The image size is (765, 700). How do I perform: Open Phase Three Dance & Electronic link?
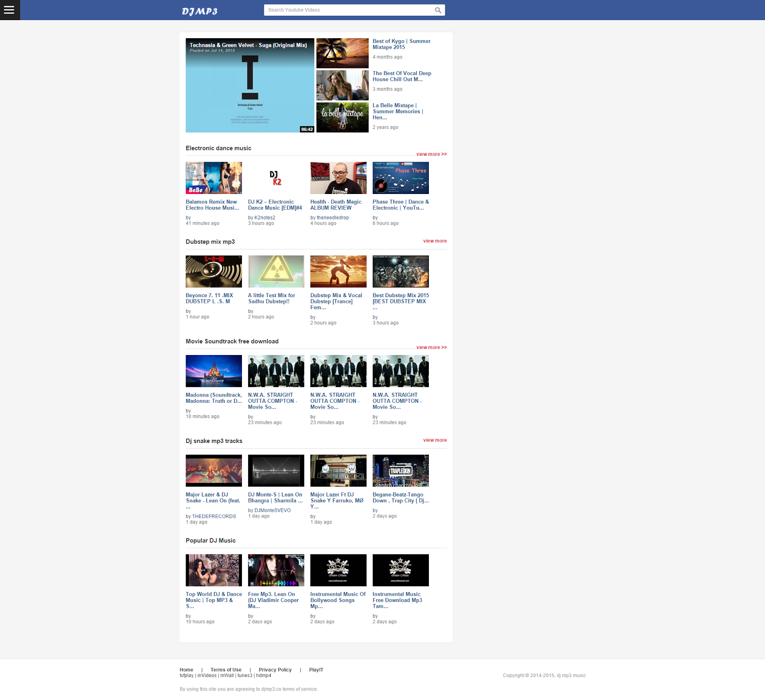(401, 205)
